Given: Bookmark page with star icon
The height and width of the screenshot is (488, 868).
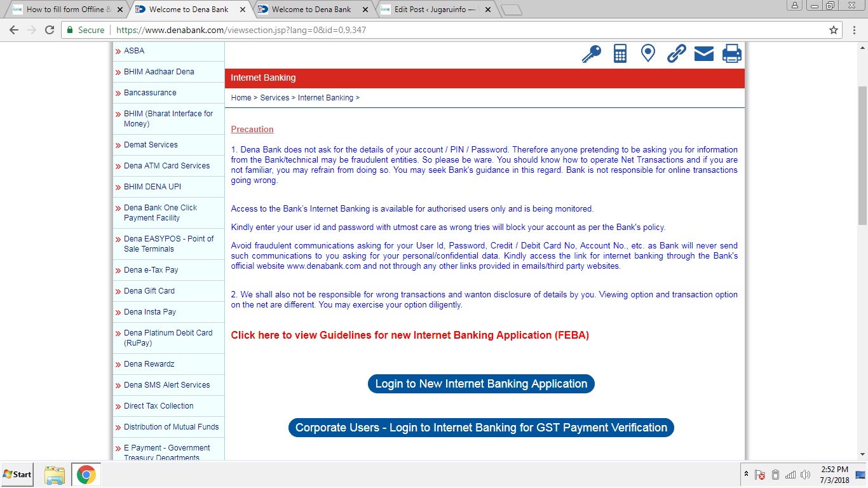Looking at the screenshot, I should (x=834, y=30).
